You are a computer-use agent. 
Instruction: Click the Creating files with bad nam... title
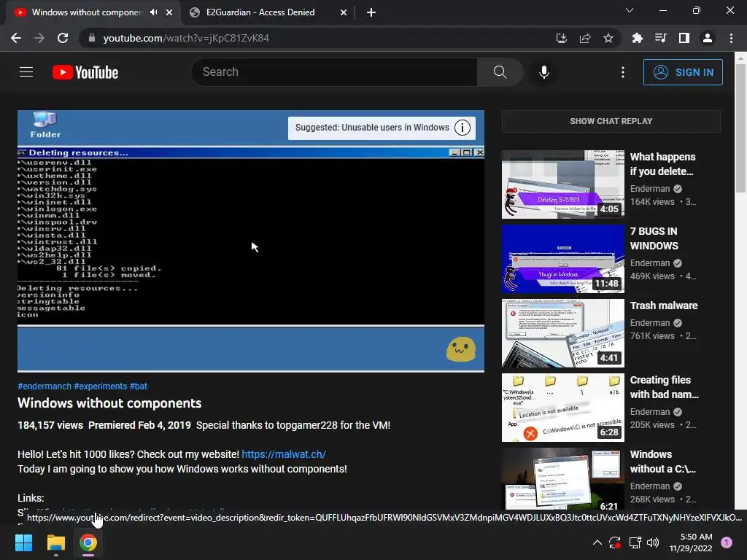(x=664, y=387)
